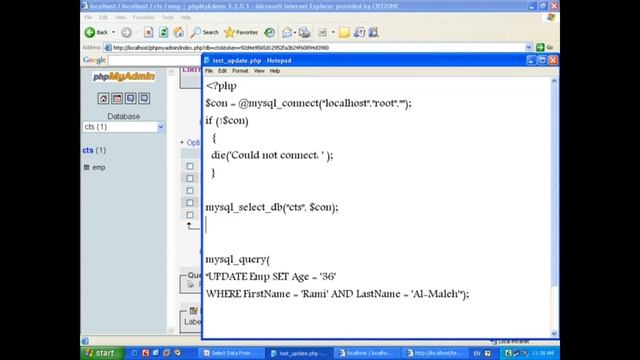Screen dimensions: 640x360
Task: Click the fourth phpMyAdmin sidebar icon
Action: [x=144, y=98]
